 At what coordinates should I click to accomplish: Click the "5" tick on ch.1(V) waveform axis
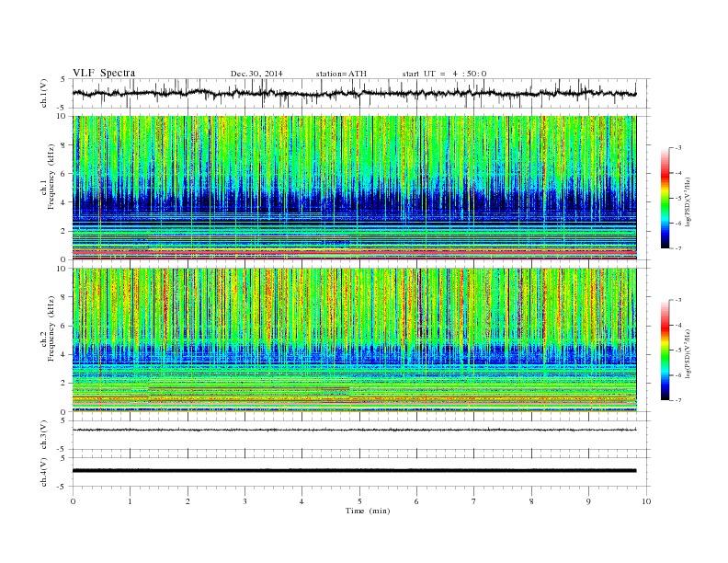tap(63, 79)
